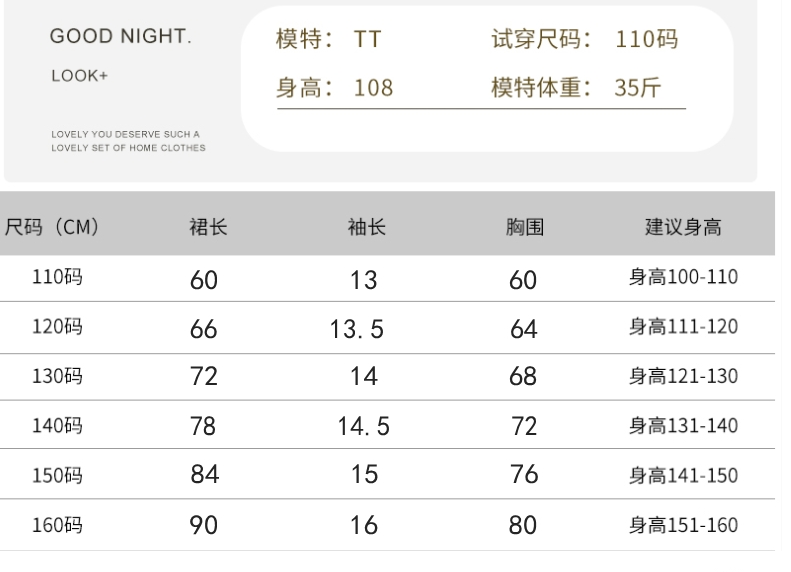Click the 尺码 (CM) column header
This screenshot has width=791, height=572.
52,227
